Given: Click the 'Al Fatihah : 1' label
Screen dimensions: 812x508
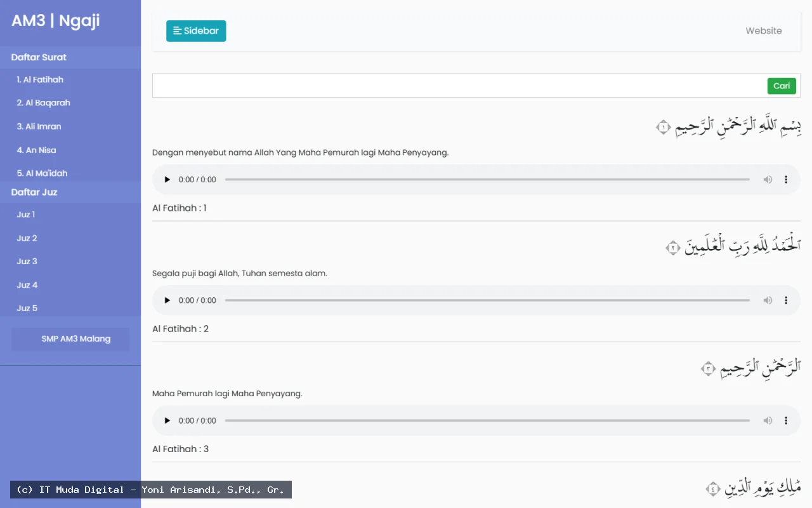Looking at the screenshot, I should pos(180,208).
